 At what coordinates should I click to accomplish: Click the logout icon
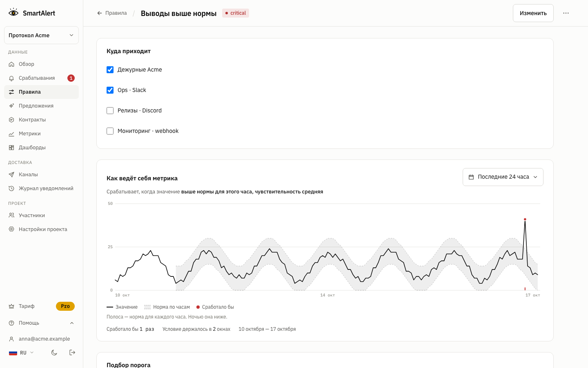click(72, 352)
